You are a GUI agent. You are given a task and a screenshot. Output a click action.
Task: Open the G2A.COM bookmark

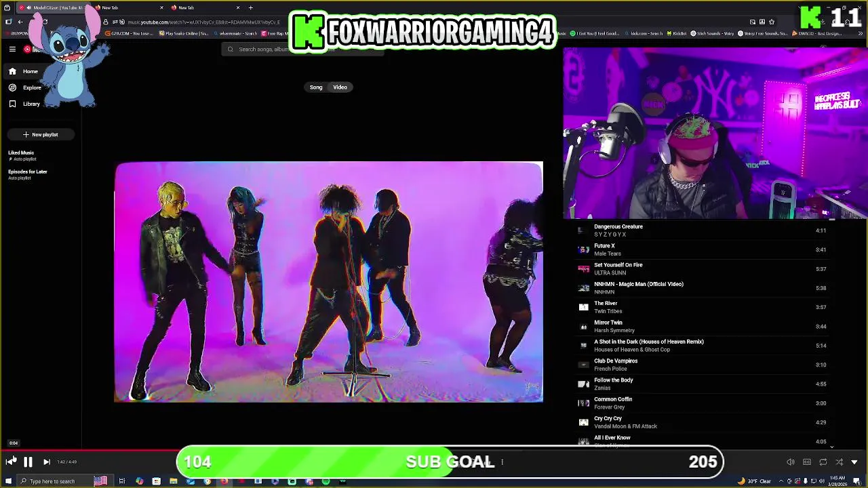(x=130, y=33)
